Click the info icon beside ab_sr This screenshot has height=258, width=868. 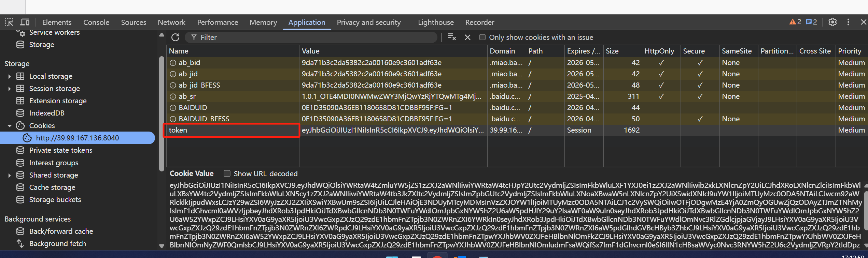173,96
